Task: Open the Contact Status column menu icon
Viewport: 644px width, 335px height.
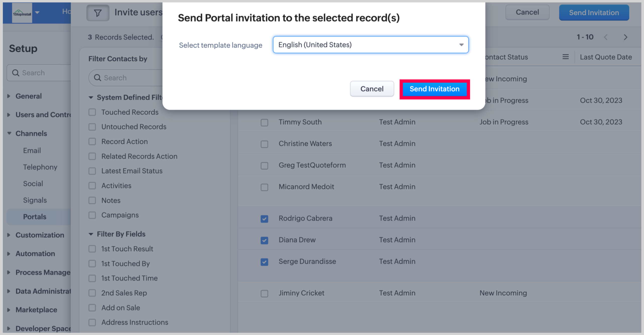Action: point(565,57)
